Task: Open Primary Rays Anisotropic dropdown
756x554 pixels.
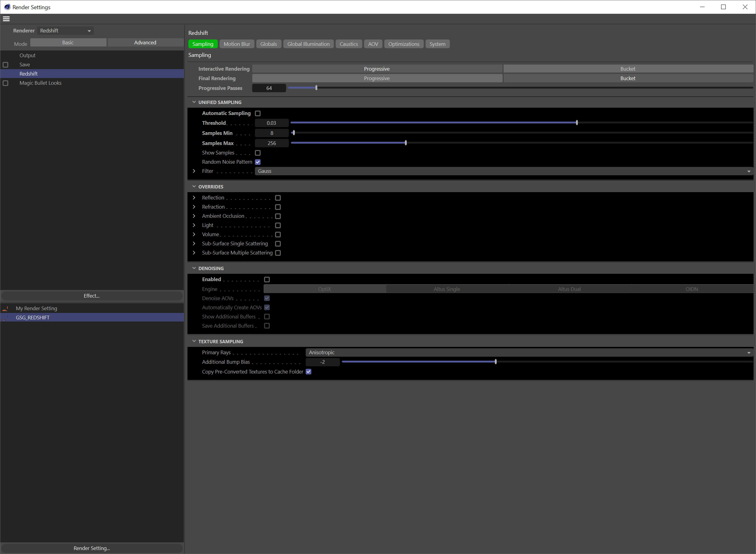Action: pyautogui.click(x=529, y=352)
